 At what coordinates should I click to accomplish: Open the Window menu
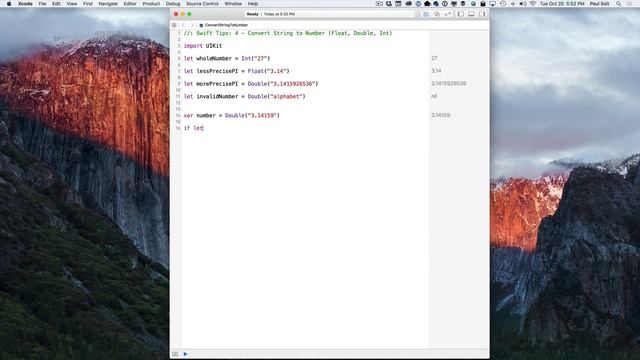[x=233, y=4]
